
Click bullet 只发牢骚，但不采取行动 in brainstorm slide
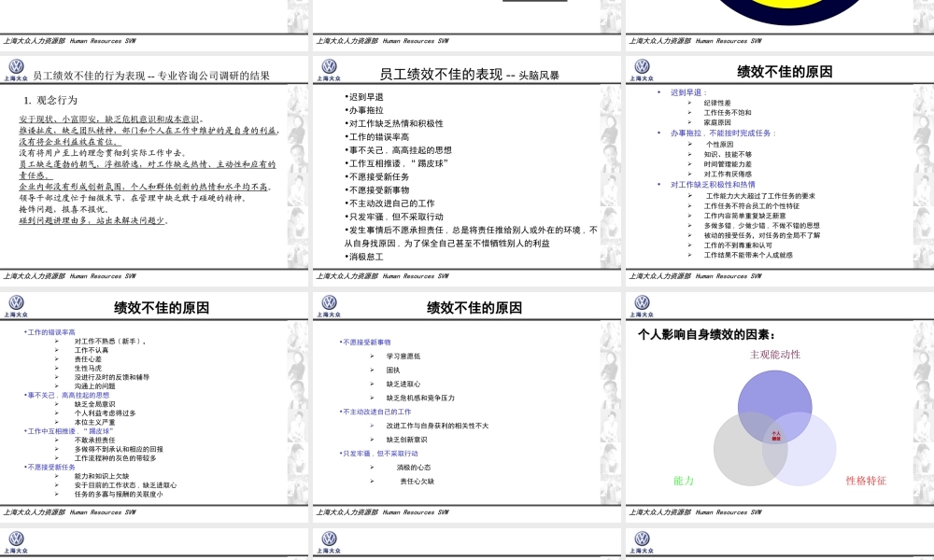point(394,217)
